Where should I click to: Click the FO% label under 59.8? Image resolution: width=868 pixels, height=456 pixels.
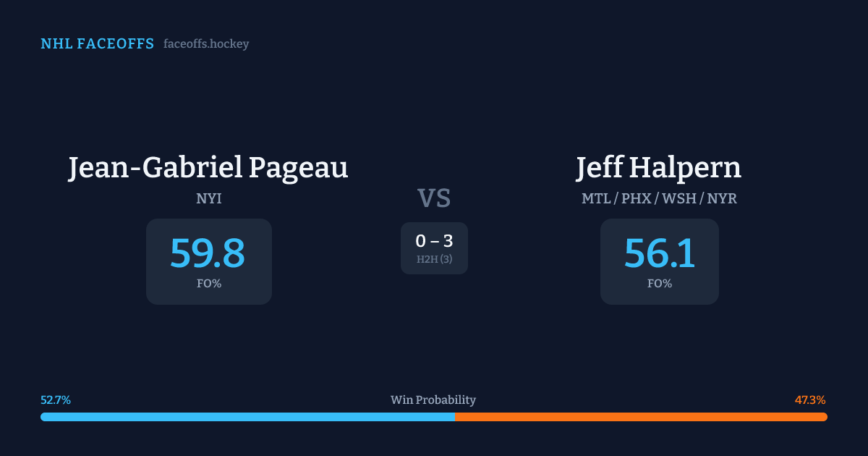(208, 284)
